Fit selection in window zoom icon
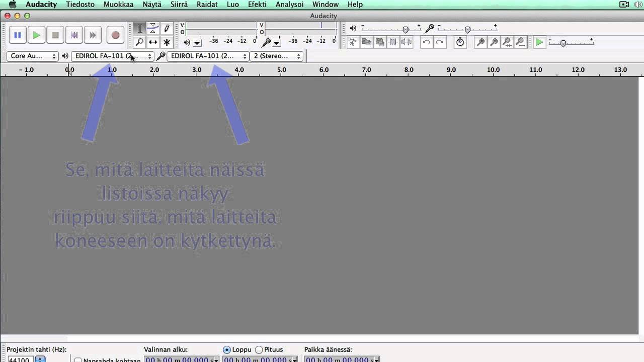Viewport: 644px width, 362px height. [x=507, y=42]
